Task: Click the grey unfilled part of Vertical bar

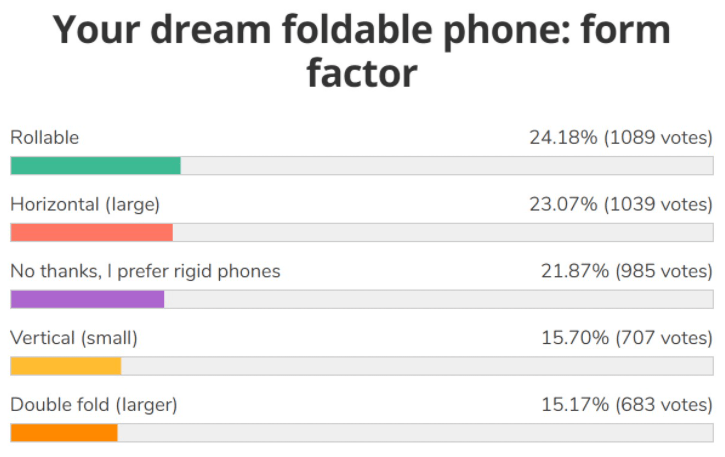Action: coord(416,366)
